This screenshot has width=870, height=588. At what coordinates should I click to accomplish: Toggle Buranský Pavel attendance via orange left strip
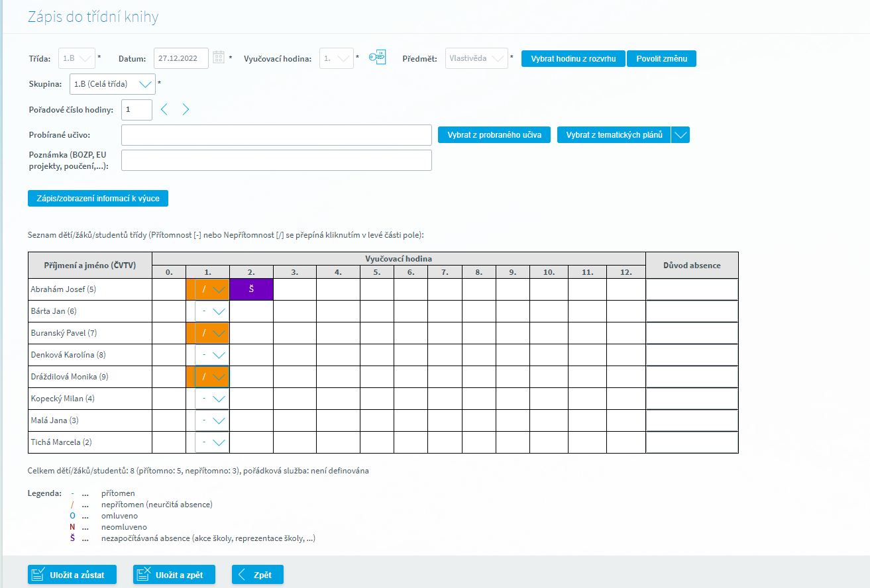tap(191, 333)
